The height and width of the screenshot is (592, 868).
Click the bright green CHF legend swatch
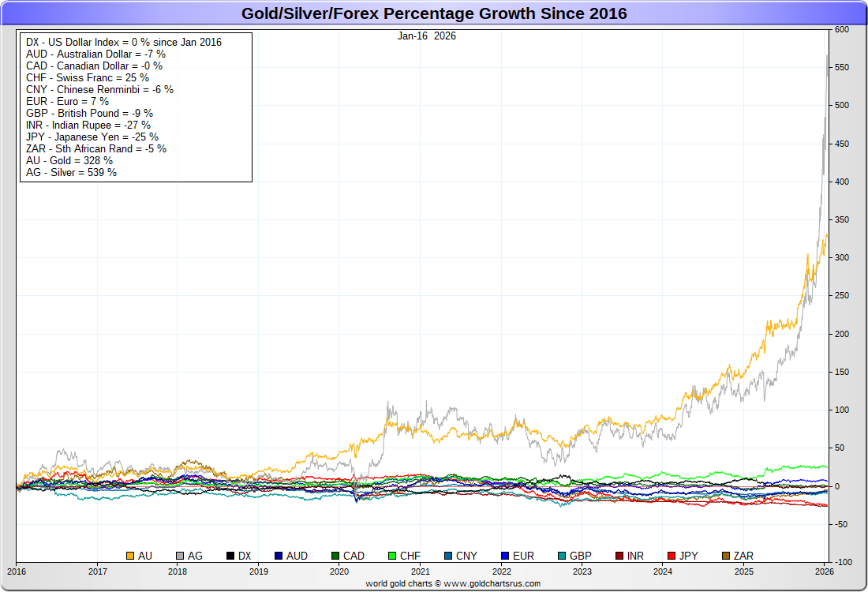(393, 556)
